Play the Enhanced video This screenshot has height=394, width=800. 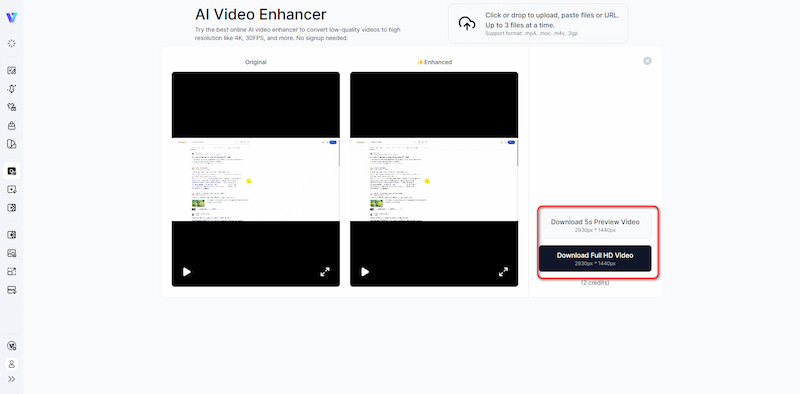365,272
